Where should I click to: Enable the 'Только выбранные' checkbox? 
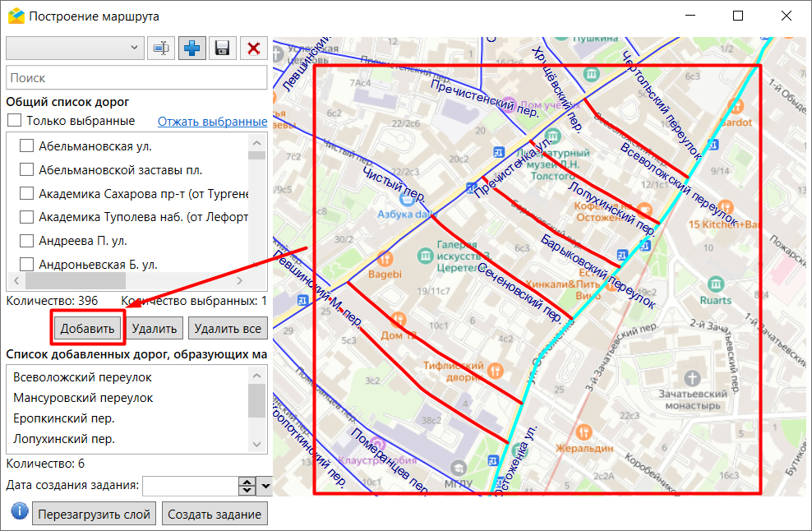(14, 121)
